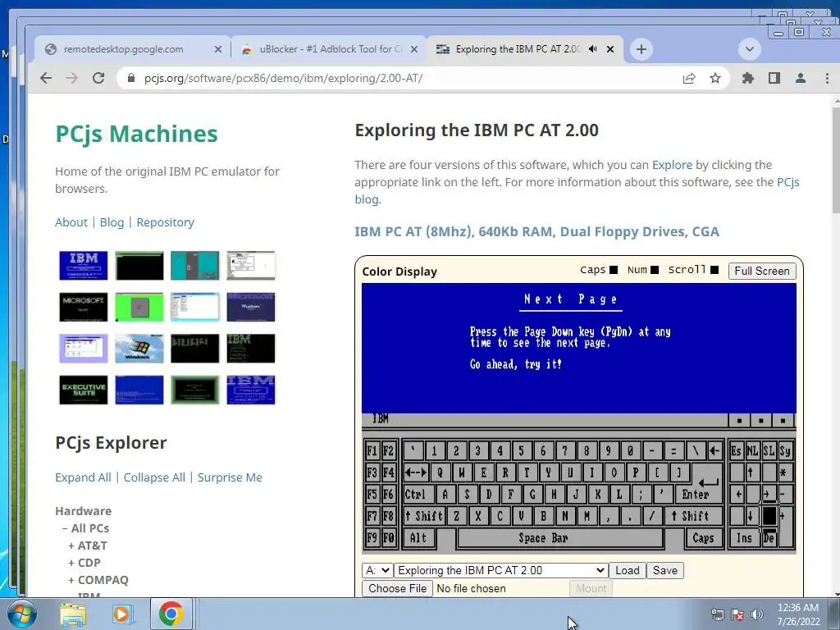840x630 pixels.
Task: Click the NL num lock key on keypad
Action: coord(753,451)
